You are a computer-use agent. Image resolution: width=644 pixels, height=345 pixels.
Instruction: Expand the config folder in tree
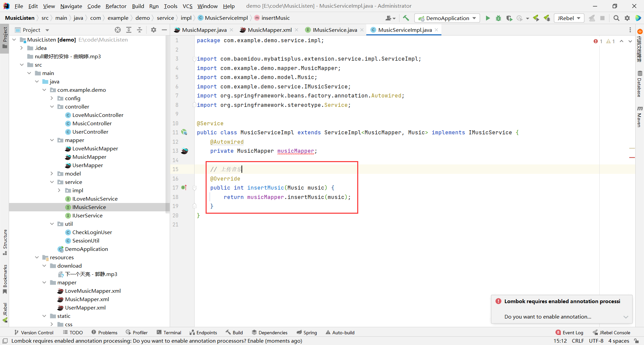(52, 98)
